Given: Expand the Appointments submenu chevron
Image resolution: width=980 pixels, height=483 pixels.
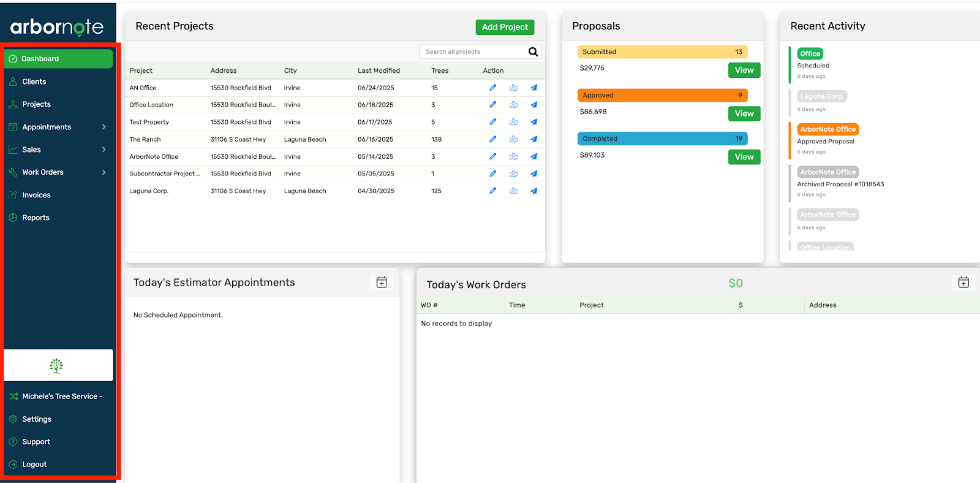Looking at the screenshot, I should (x=104, y=127).
